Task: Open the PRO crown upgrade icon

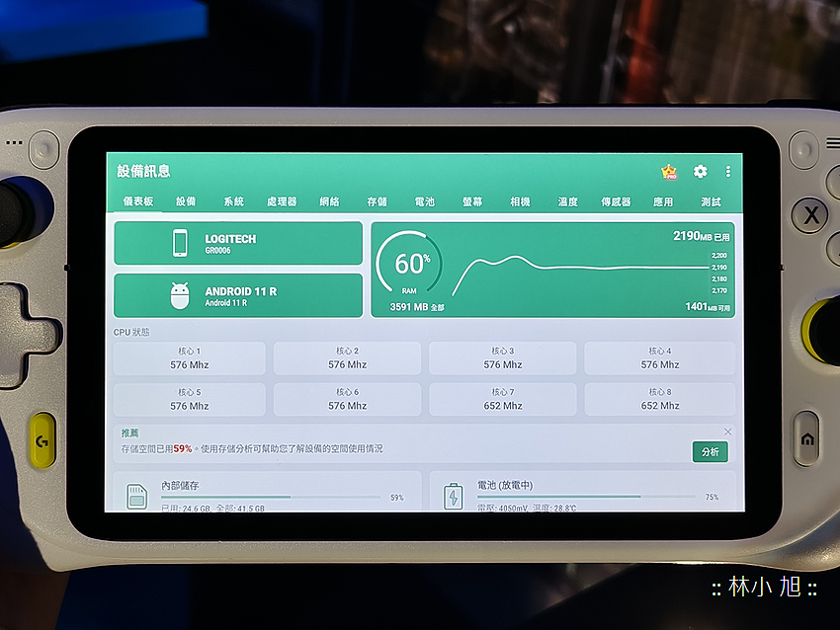Action: point(669,172)
